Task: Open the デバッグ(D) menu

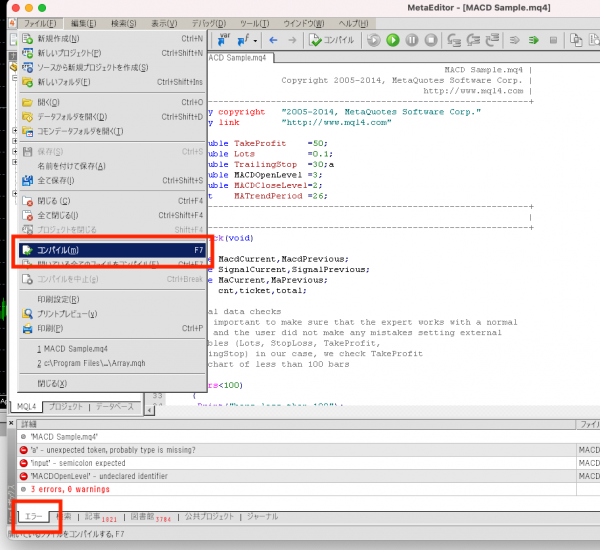Action: pos(209,24)
